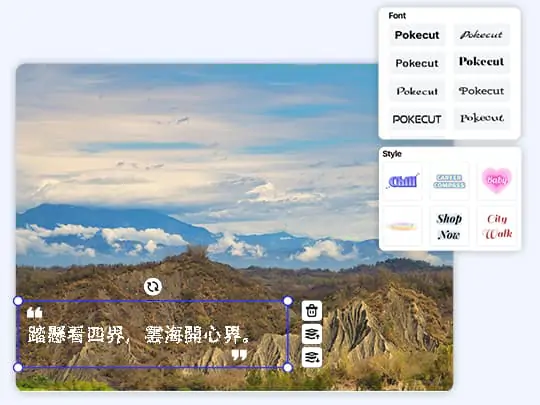Click the Chinese quote text on the image
The width and height of the screenshot is (540, 405).
click(138, 335)
